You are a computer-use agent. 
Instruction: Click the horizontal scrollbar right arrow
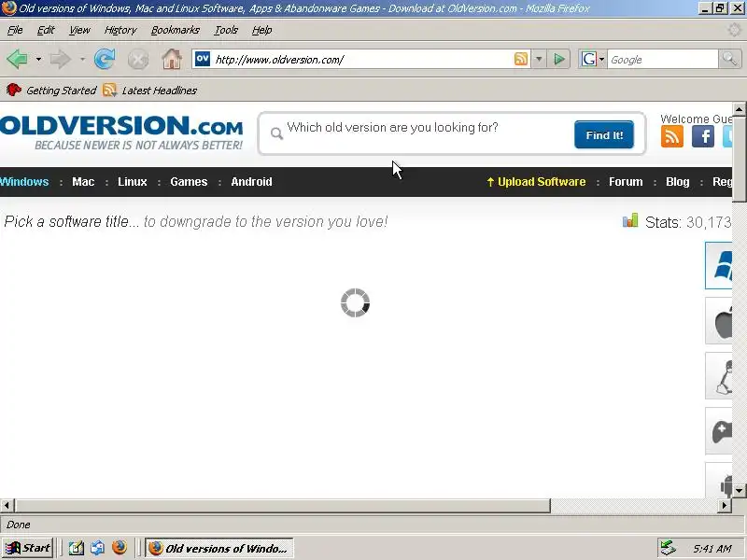(x=725, y=505)
